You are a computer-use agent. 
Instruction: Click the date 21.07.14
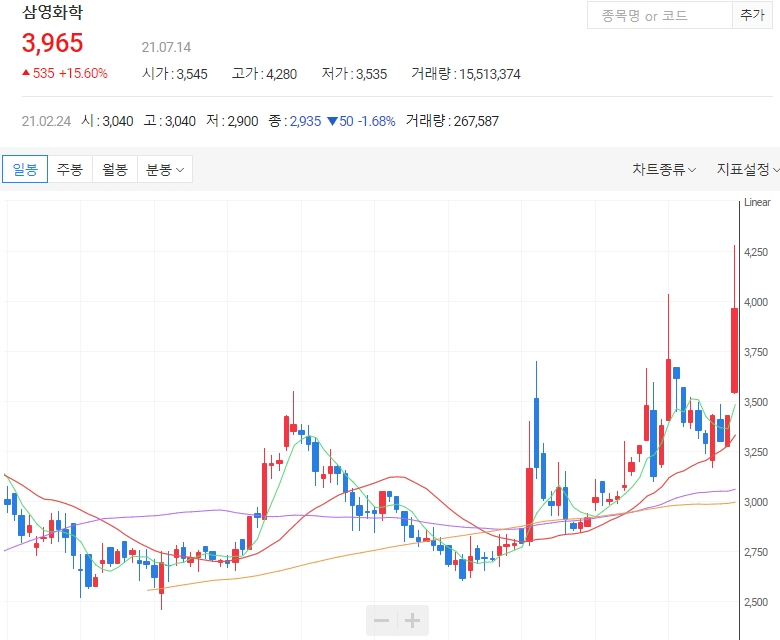[x=166, y=47]
